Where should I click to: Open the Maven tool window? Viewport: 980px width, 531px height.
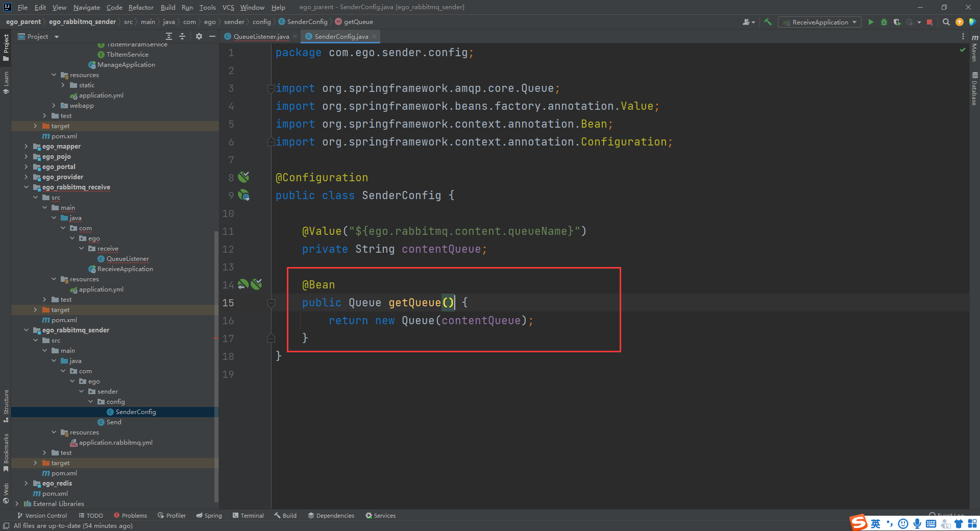pyautogui.click(x=974, y=49)
